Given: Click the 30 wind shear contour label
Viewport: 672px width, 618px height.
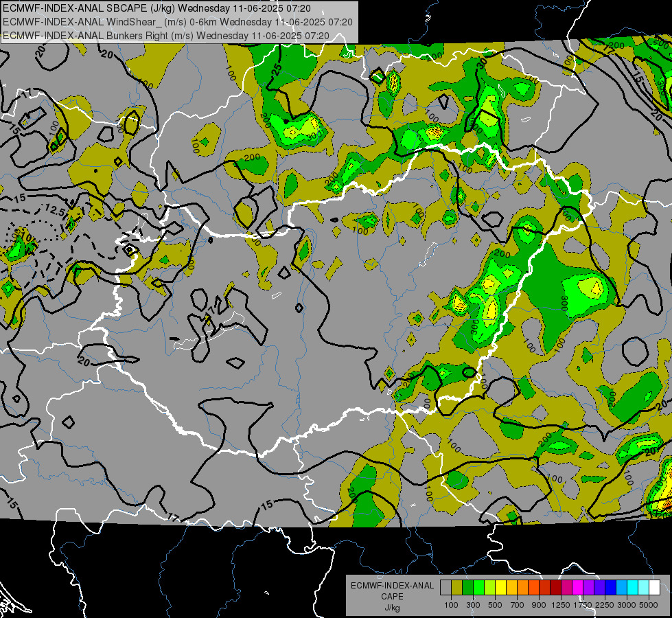Looking at the screenshot, I should click(483, 63).
